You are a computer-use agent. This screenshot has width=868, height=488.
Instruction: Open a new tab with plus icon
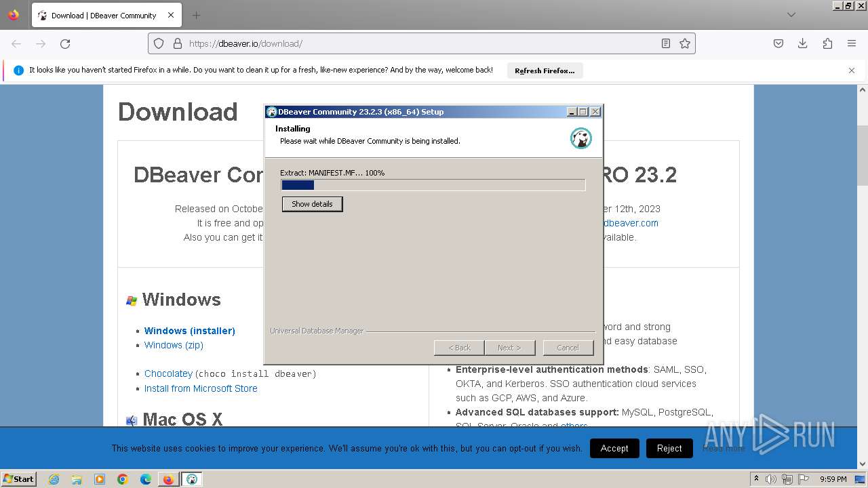tap(196, 15)
